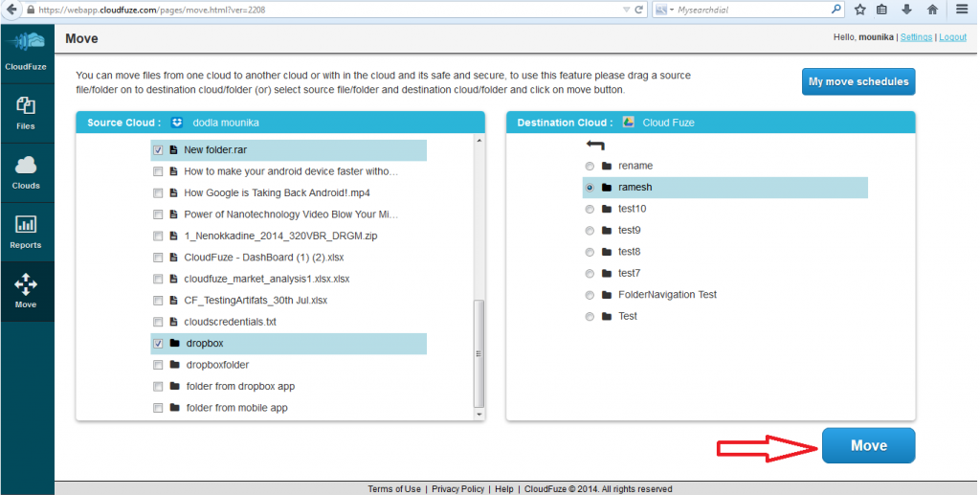Open the browser hamburger menu
The height and width of the screenshot is (495, 980).
(x=962, y=10)
